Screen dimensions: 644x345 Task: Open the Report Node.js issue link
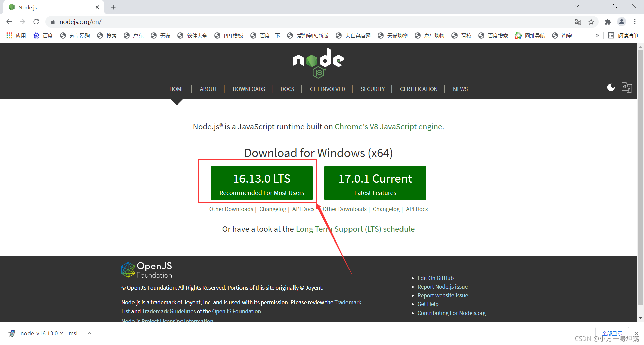[x=442, y=287]
